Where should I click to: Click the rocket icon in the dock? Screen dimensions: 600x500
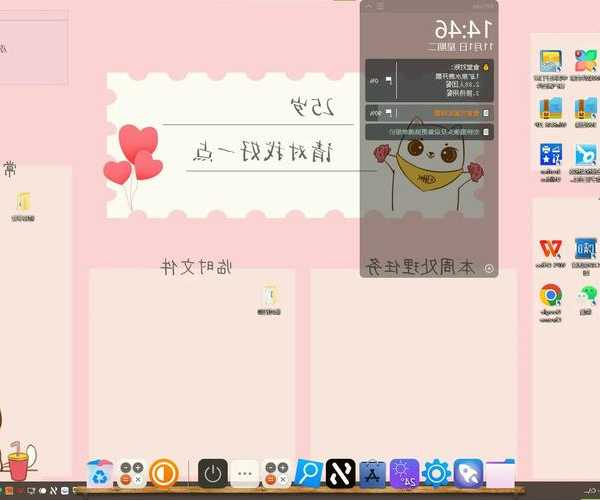[x=470, y=473]
